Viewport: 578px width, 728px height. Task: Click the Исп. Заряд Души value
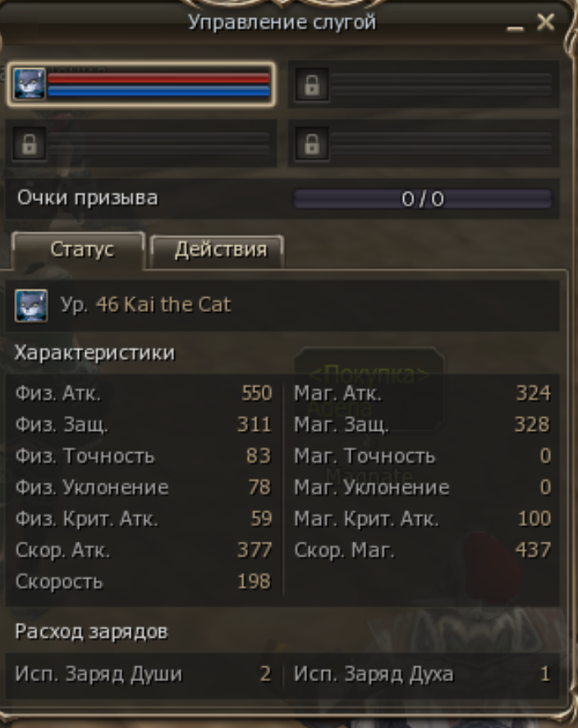click(265, 674)
